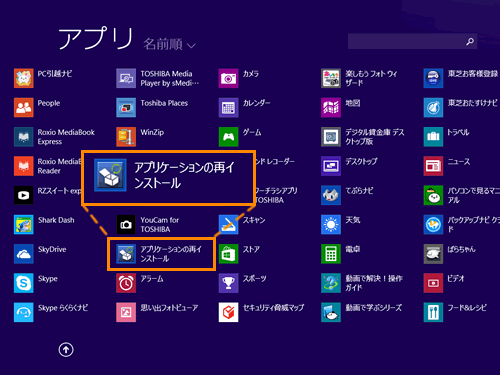
Task: Open the 天気 weather icon
Action: pos(331,224)
